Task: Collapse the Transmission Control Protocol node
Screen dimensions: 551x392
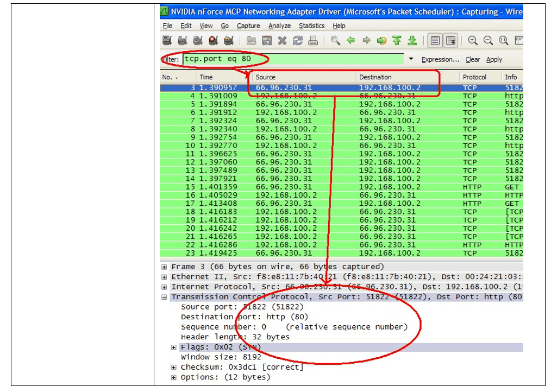Action: pos(165,297)
